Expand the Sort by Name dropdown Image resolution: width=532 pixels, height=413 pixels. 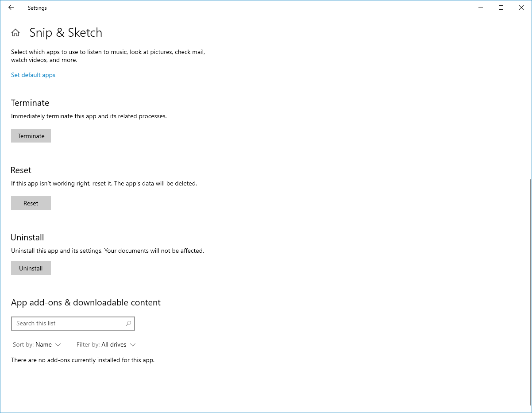[x=37, y=344]
